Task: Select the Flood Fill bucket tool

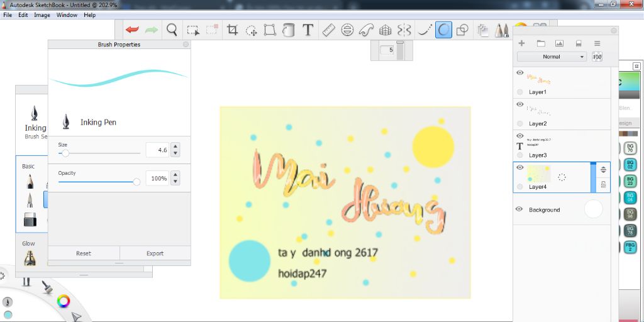Action: 288,30
